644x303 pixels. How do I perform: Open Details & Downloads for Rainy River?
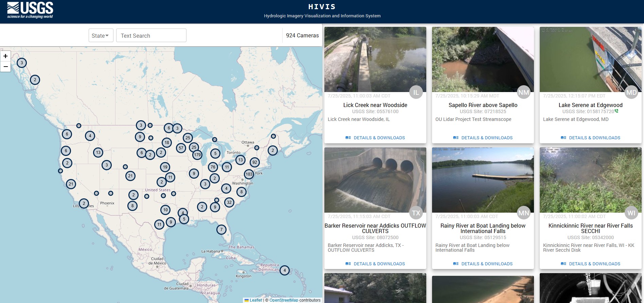pos(483,264)
